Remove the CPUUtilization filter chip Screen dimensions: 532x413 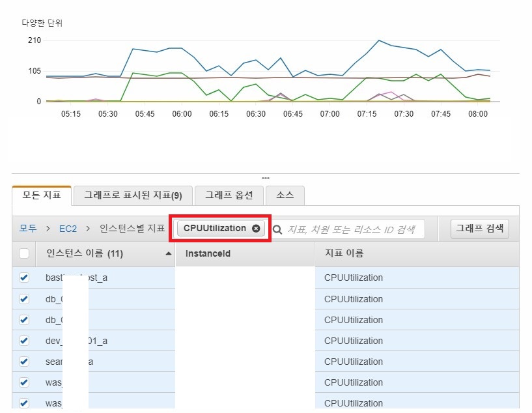point(256,229)
